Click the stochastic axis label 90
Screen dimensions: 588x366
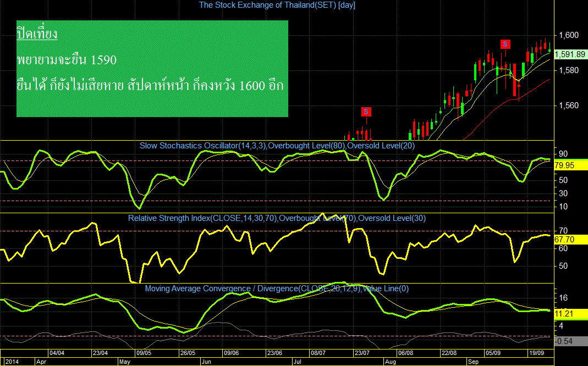tap(563, 153)
